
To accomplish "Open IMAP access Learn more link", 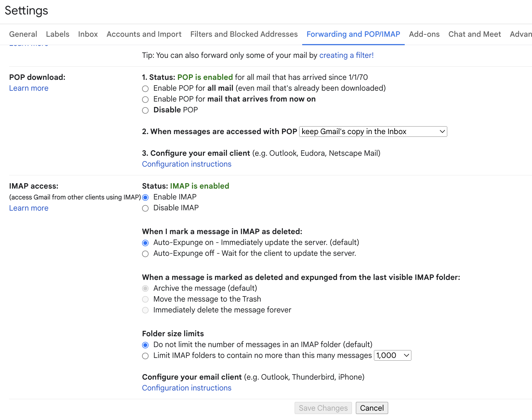I will point(29,208).
